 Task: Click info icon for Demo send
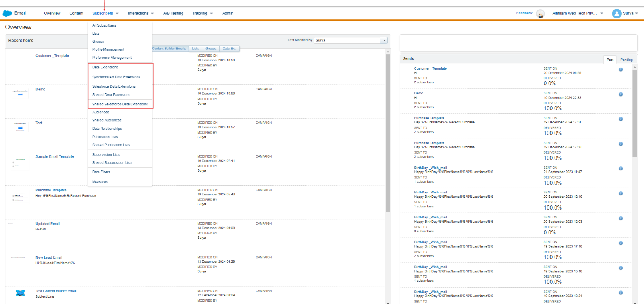coord(621,94)
